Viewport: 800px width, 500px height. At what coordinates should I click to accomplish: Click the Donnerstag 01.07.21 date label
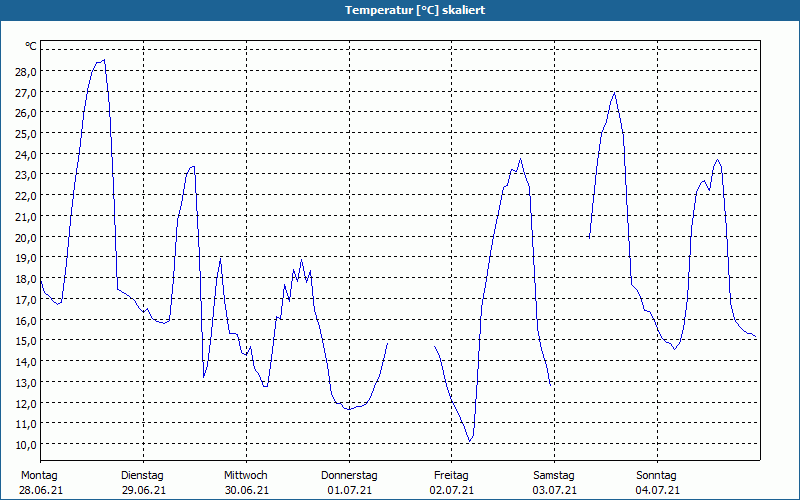[x=349, y=483]
